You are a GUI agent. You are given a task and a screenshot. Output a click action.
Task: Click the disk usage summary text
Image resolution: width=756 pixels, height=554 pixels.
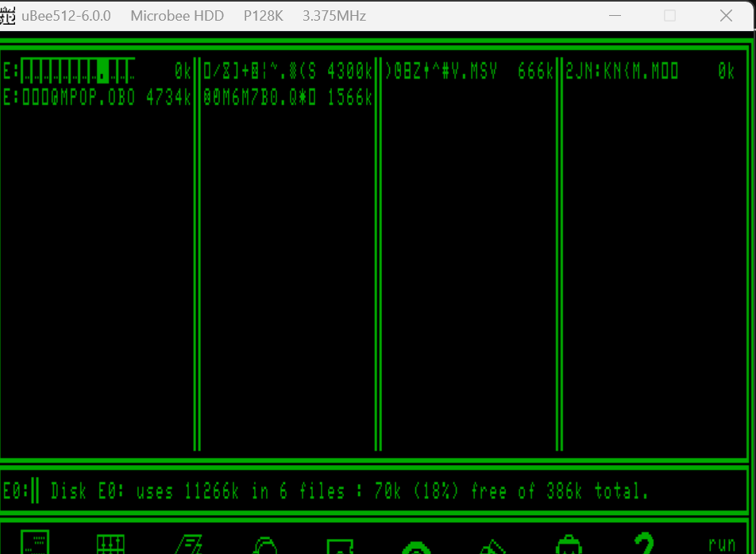349,491
